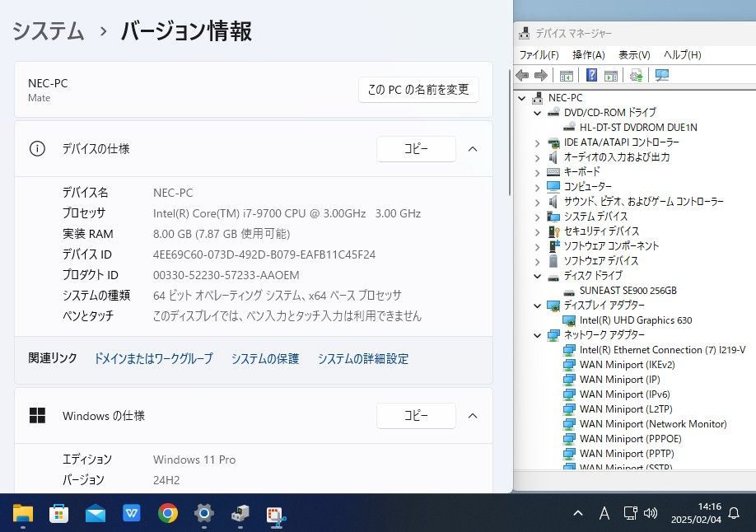Collapse the Windows の仕様 section chevron
The height and width of the screenshot is (532, 756).
pos(473,416)
